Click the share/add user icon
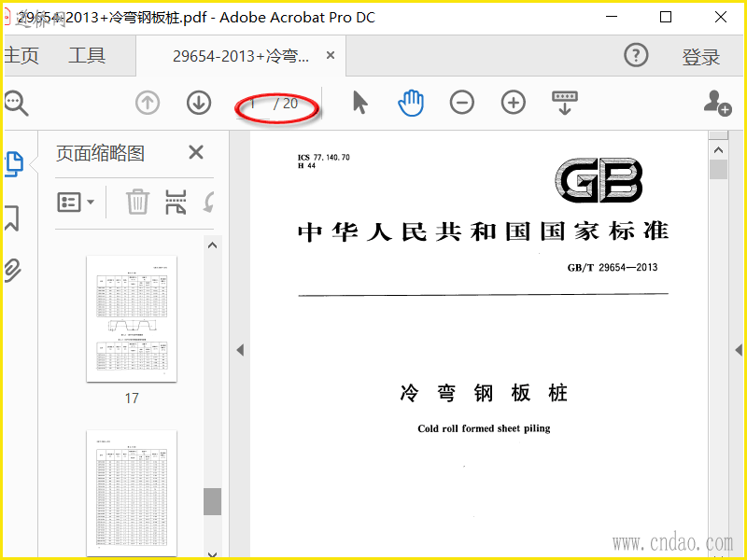Viewport: 747px width, 560px height. 717,103
